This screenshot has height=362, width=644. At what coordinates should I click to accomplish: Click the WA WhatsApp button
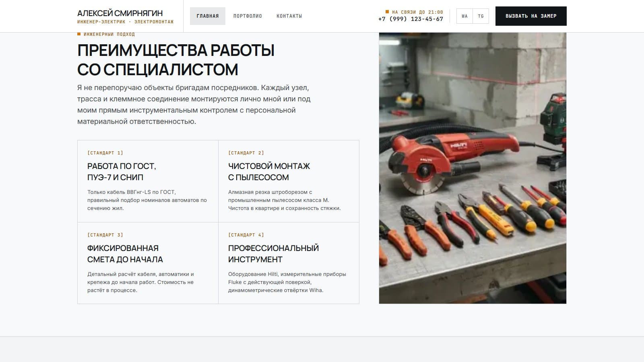click(464, 16)
